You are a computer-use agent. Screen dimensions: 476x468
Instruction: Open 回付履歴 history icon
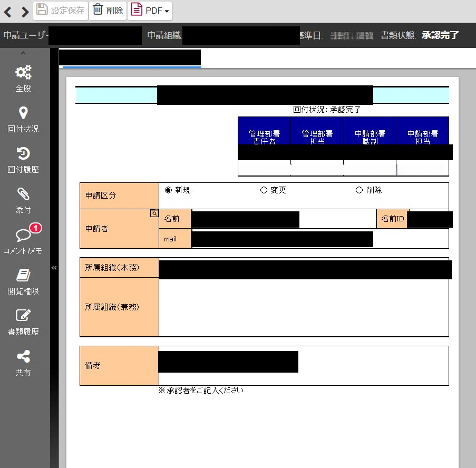pyautogui.click(x=23, y=160)
